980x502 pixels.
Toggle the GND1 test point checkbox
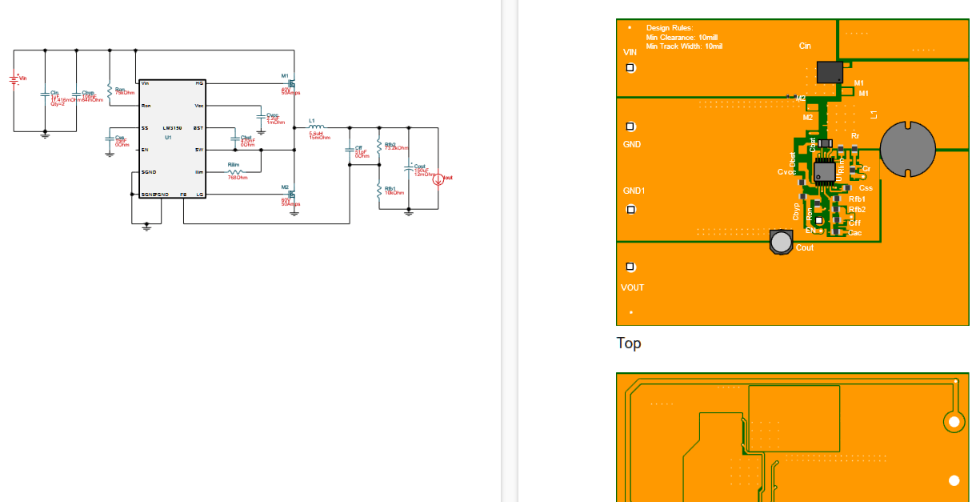click(630, 209)
